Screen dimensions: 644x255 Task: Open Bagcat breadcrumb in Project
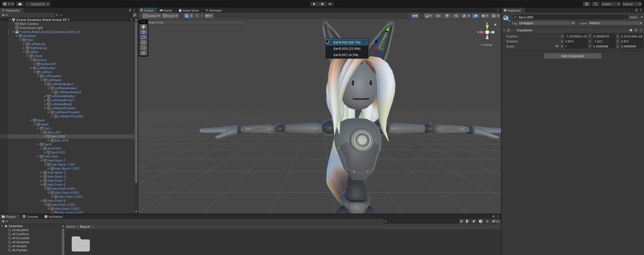[x=85, y=226]
